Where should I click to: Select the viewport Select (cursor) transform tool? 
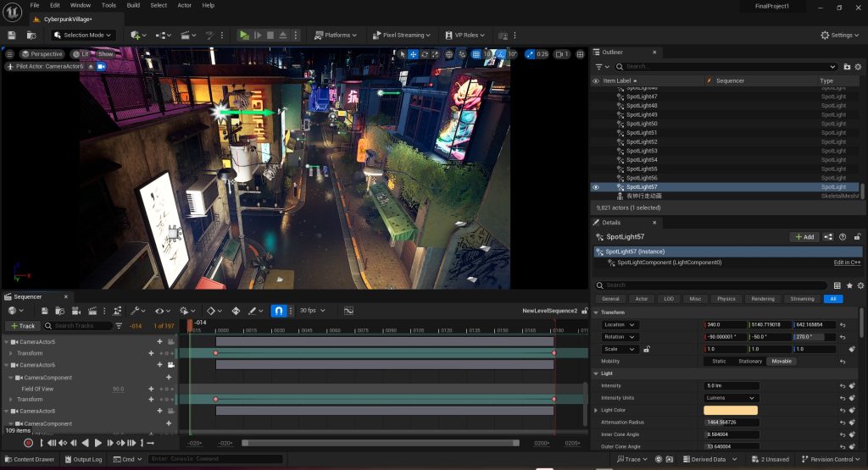(403, 54)
